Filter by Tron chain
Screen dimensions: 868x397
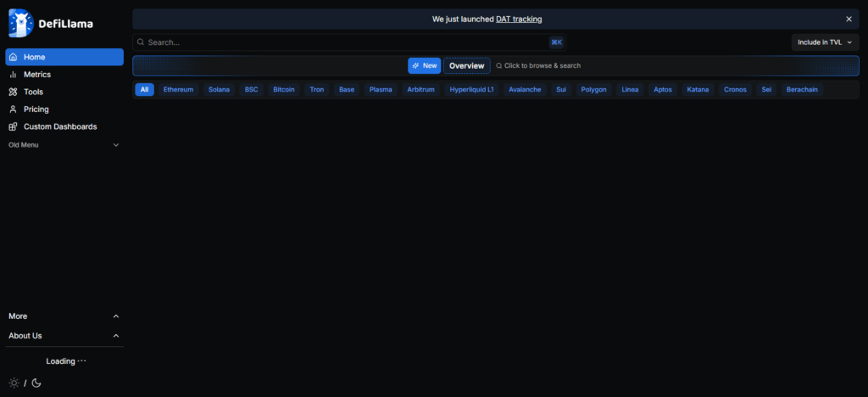[x=317, y=89]
